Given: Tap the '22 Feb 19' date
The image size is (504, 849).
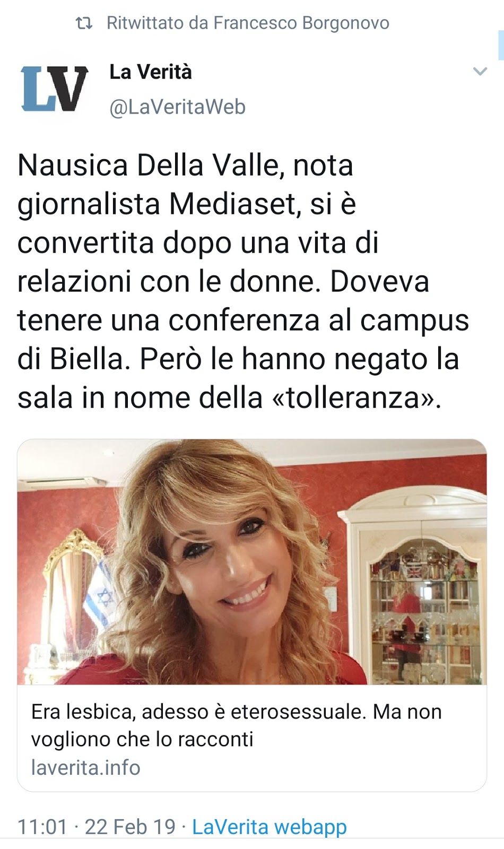Looking at the screenshot, I should coord(130,827).
